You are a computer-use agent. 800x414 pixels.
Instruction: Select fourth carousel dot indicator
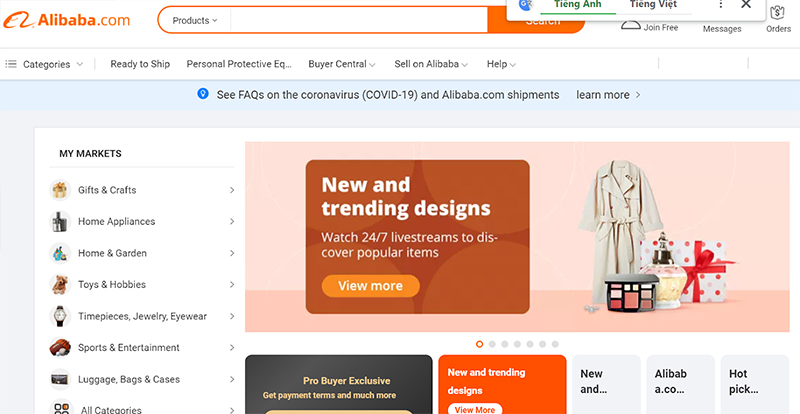[x=517, y=344]
